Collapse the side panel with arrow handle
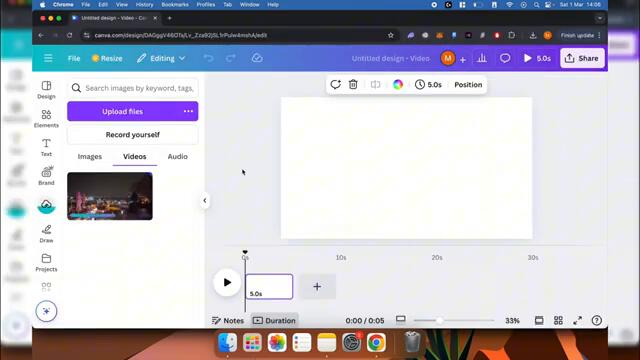This screenshot has width=640, height=360. pos(205,200)
